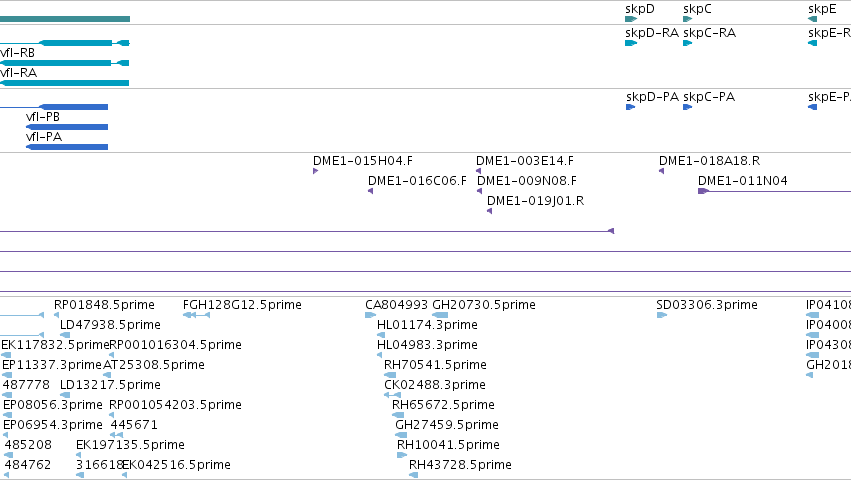Click the skpC gene arrow glyph
This screenshot has height=480, width=851.
click(x=688, y=19)
